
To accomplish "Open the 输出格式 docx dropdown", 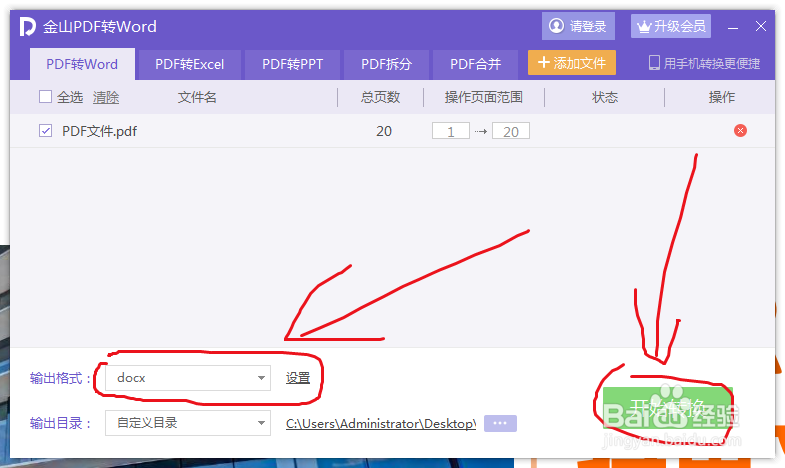I will 188,378.
